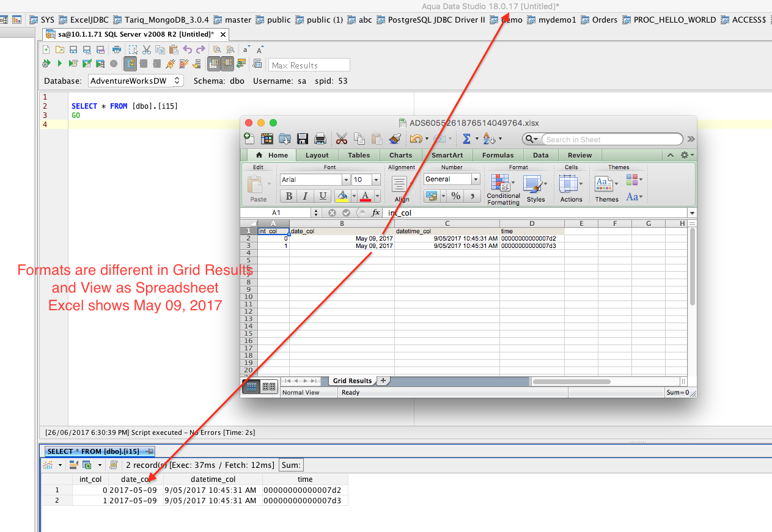Image resolution: width=772 pixels, height=532 pixels.
Task: Select the Formulas ribbon tab
Action: pyautogui.click(x=498, y=155)
